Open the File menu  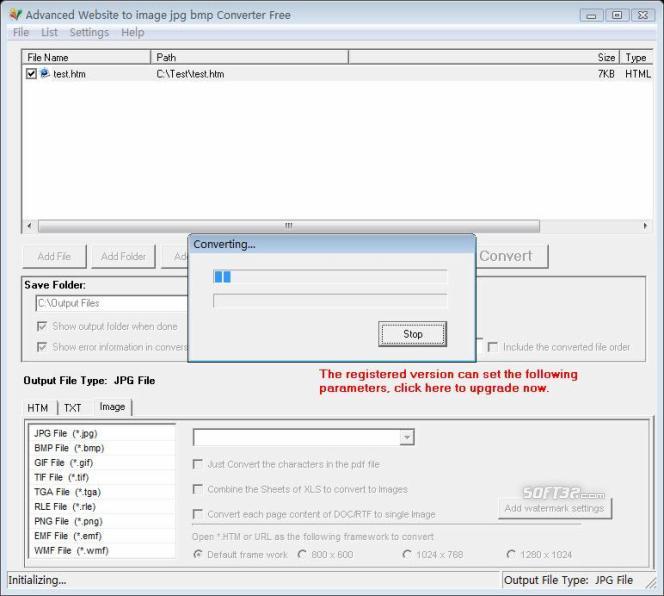(x=21, y=32)
